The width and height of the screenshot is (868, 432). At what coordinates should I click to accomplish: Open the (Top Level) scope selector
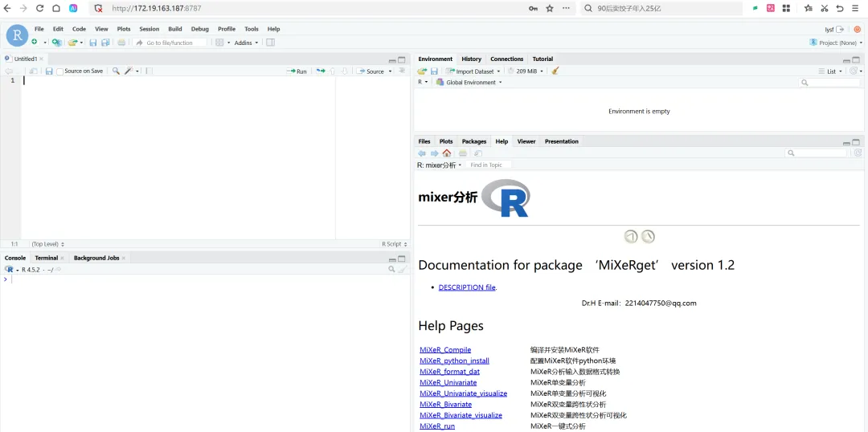click(x=47, y=243)
